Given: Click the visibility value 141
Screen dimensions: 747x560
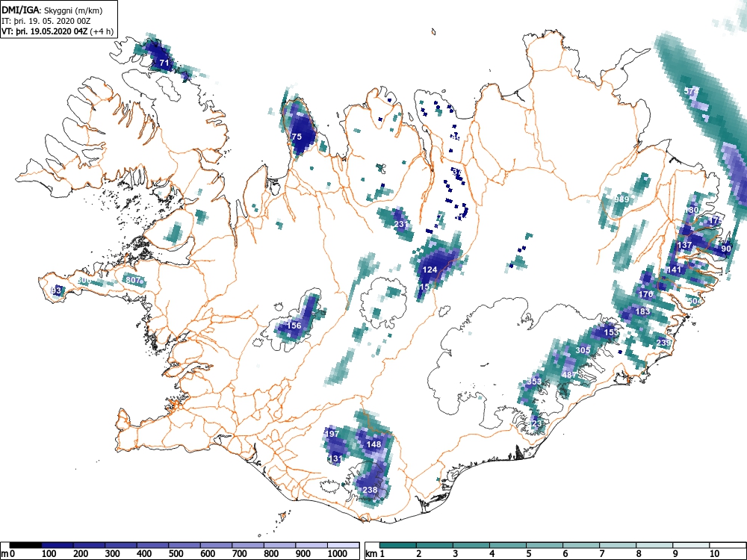Looking at the screenshot, I should click(674, 270).
